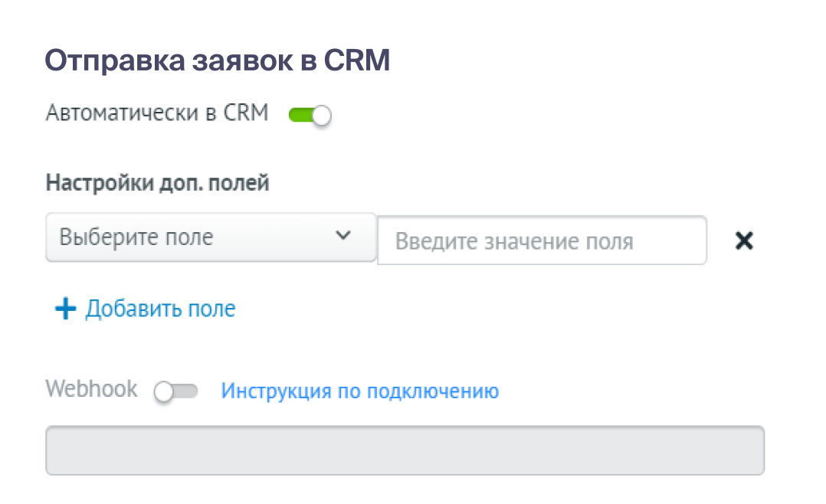Screen dimensions: 826x504
Task: Click the Webhook label text
Action: coord(91,389)
